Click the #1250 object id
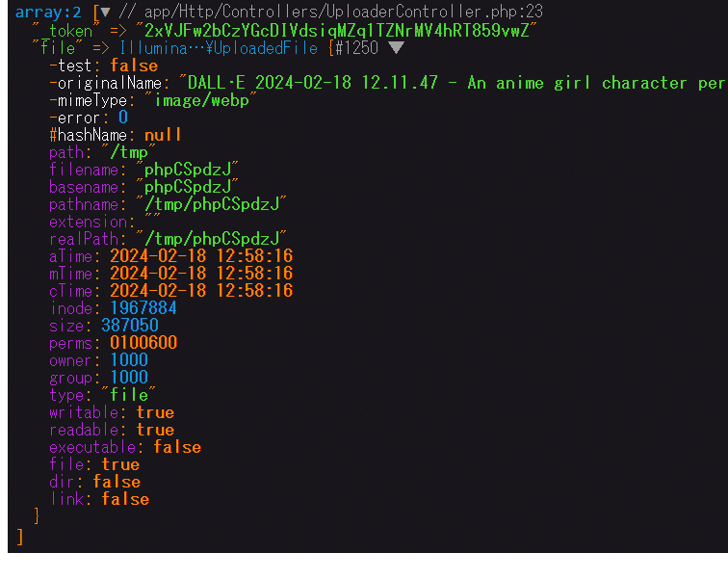 tap(357, 48)
